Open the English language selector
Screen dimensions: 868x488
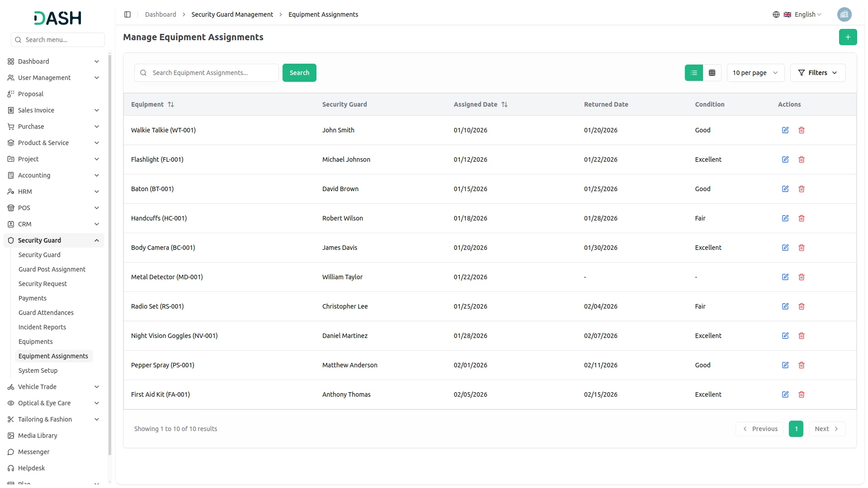point(803,14)
